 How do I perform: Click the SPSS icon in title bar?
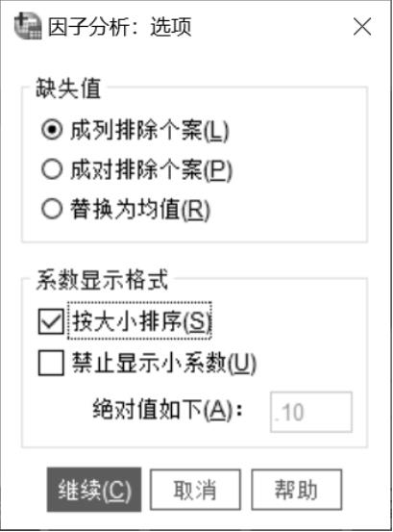click(28, 27)
